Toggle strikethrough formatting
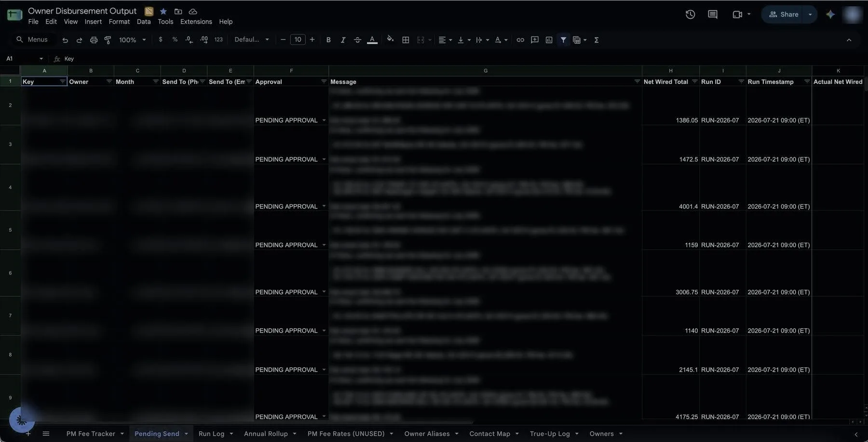868x442 pixels. point(357,40)
